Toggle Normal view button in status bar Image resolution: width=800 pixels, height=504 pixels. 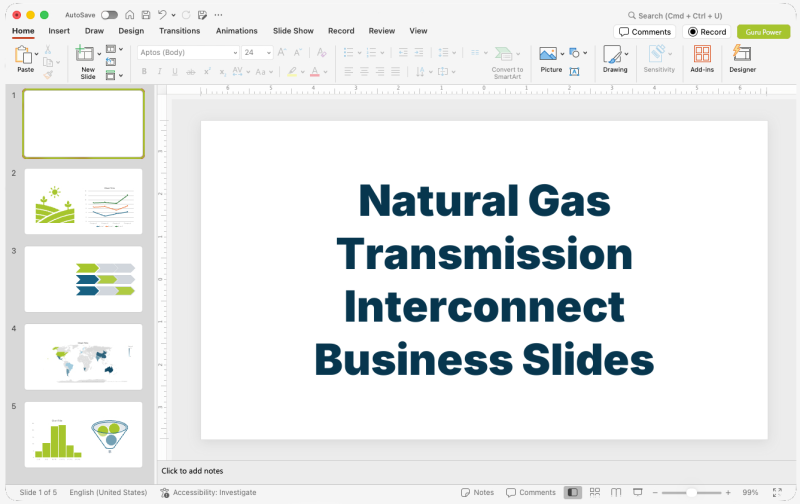(573, 492)
